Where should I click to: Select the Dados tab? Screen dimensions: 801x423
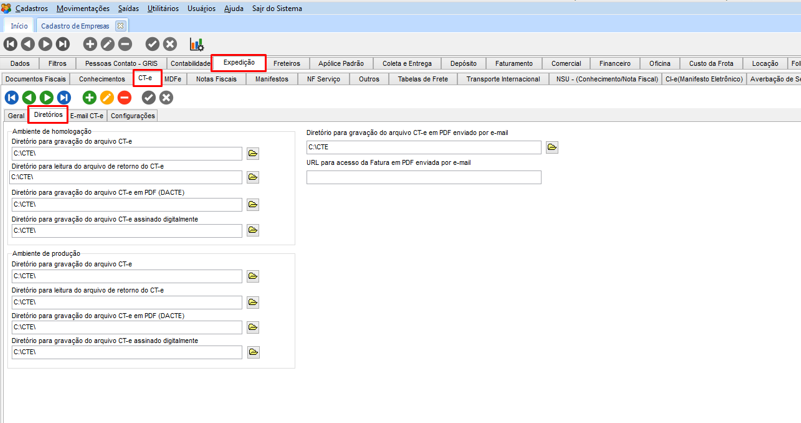20,63
